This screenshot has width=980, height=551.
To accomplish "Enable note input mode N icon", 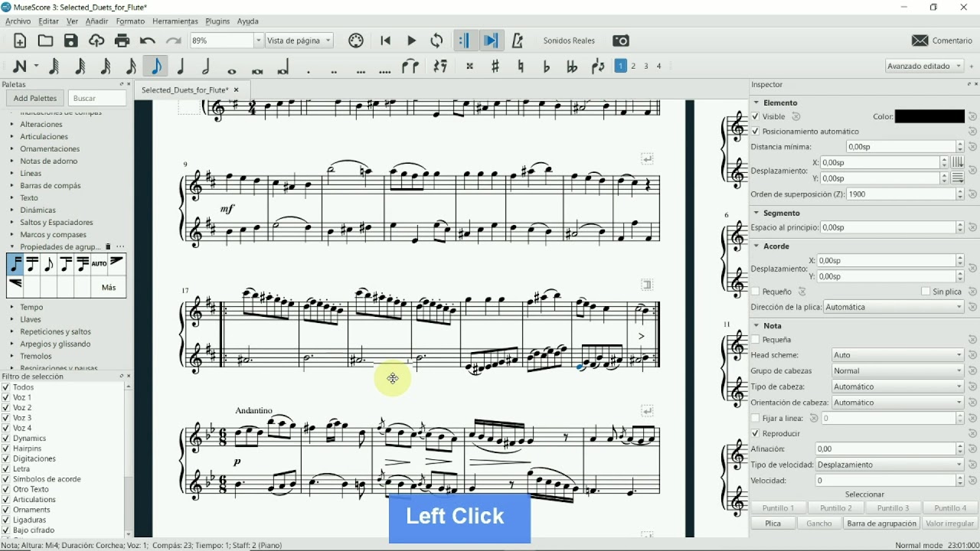I will pyautogui.click(x=20, y=67).
